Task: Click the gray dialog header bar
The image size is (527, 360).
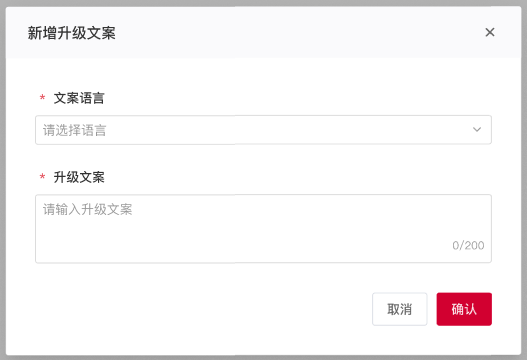Action: tap(263, 32)
